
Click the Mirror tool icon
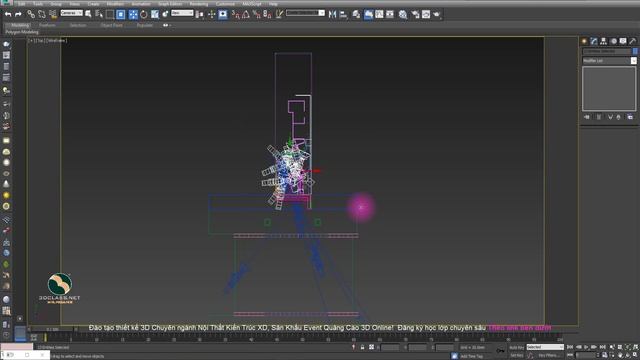click(x=333, y=14)
